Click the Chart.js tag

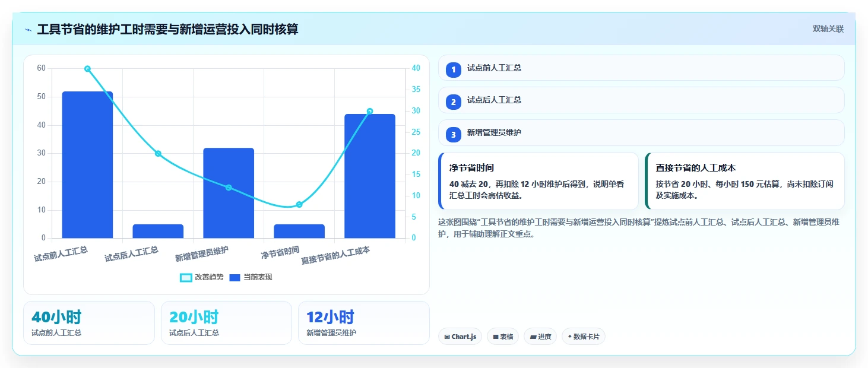(x=460, y=337)
